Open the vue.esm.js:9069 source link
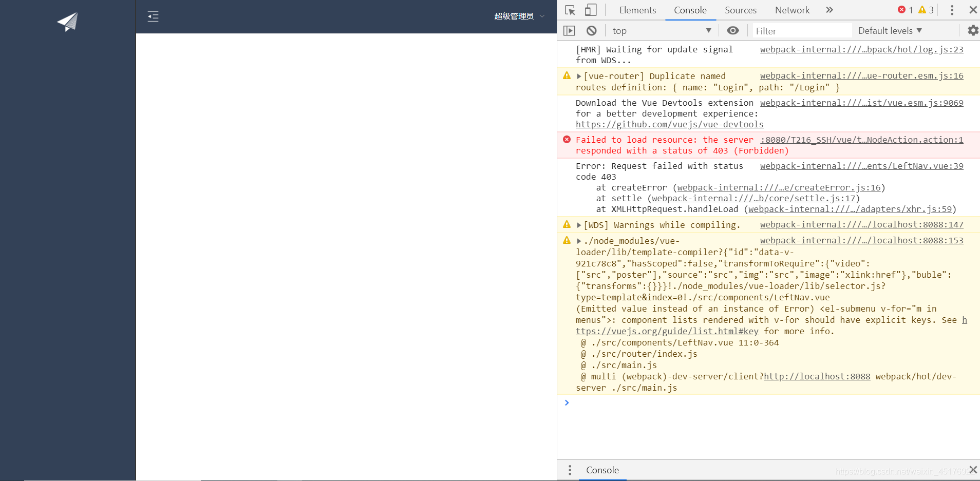Screen dimensions: 980x481 pos(861,103)
